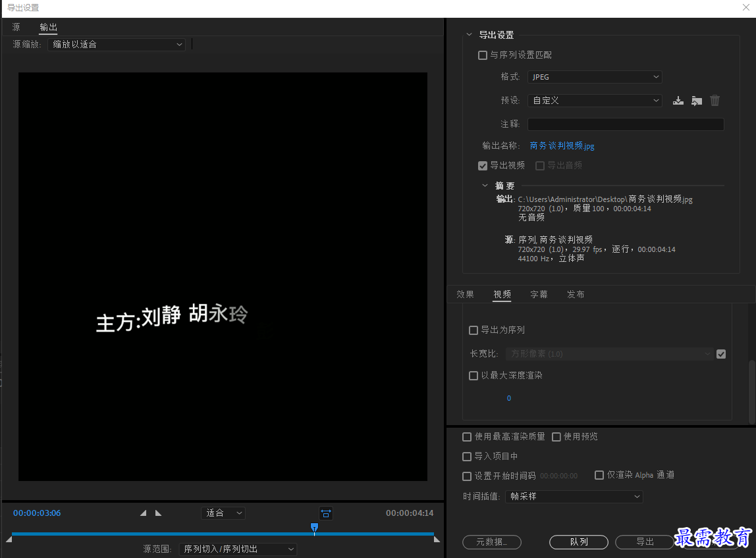
Task: Toggle the export audio checkbox
Action: click(539, 166)
